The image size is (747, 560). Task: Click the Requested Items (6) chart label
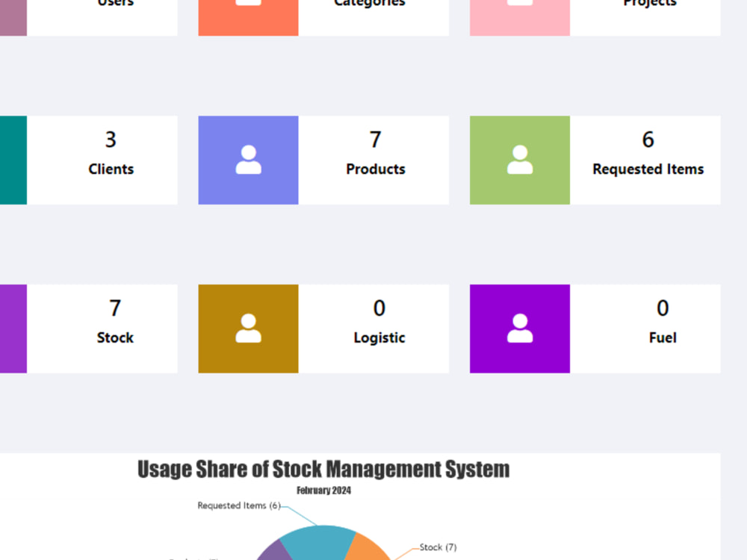point(239,505)
